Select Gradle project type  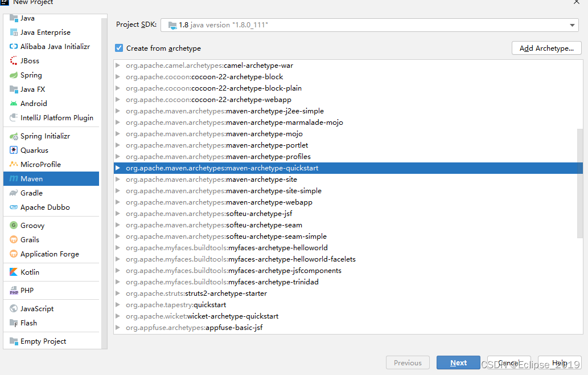point(51,193)
